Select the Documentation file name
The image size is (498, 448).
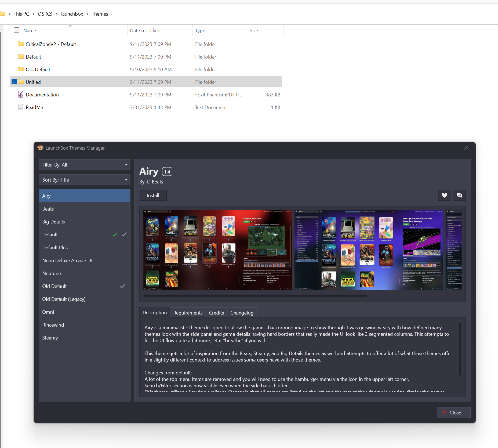coord(42,95)
